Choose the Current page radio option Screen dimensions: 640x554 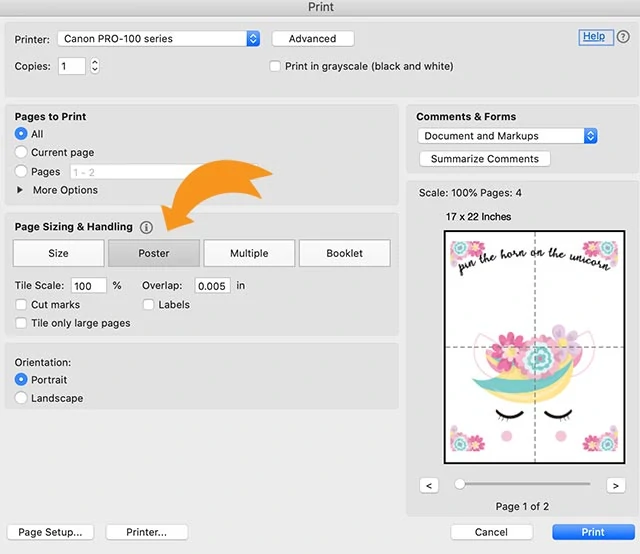point(21,152)
